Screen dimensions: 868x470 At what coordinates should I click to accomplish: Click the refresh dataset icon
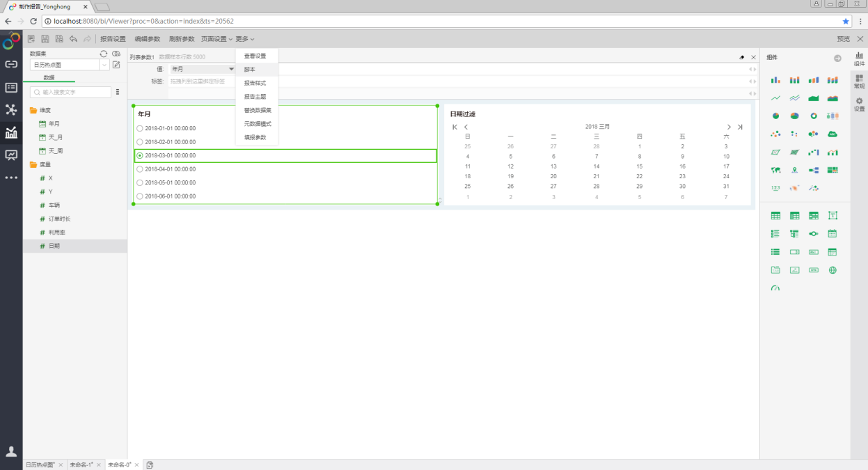pos(104,54)
